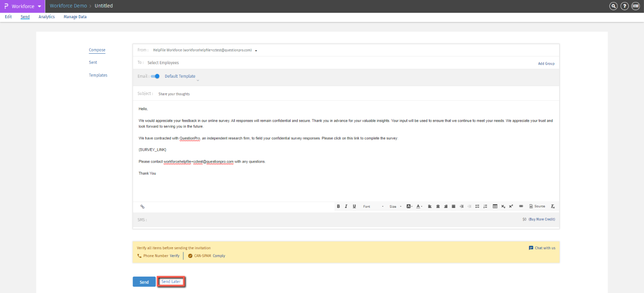Viewport: 644px width, 293px height.
Task: Click the Workforce Demo breadcrumb
Action: pyautogui.click(x=68, y=6)
